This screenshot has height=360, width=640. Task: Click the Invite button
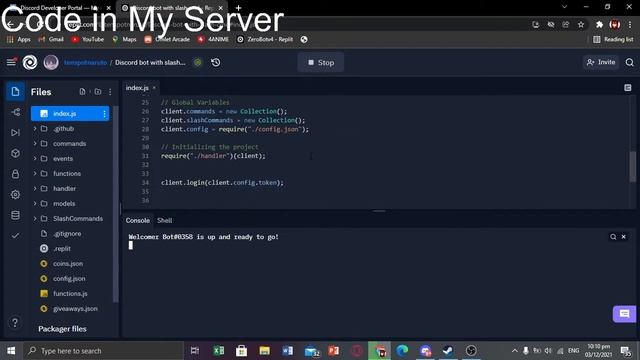pyautogui.click(x=601, y=62)
